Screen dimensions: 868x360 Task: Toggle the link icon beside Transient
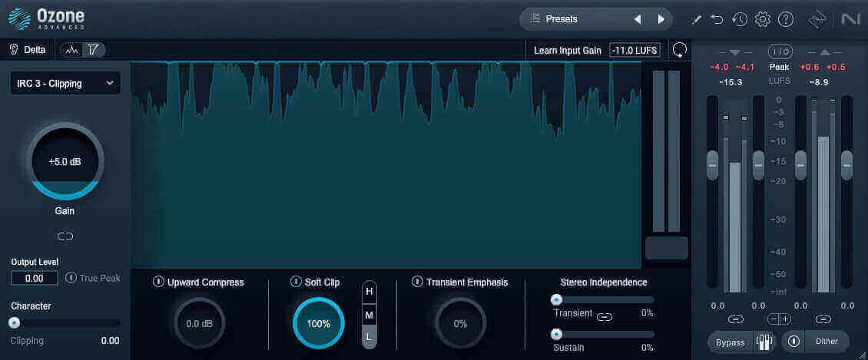[x=605, y=318]
